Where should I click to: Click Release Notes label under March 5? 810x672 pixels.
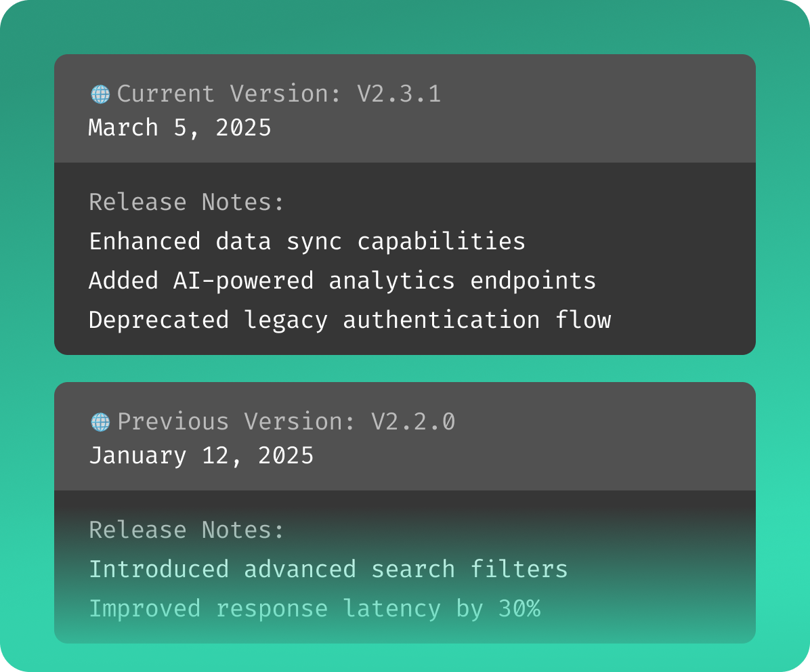187,202
